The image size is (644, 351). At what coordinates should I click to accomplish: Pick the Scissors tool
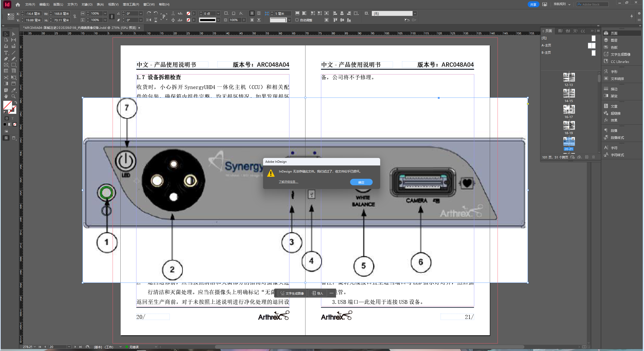(6, 77)
